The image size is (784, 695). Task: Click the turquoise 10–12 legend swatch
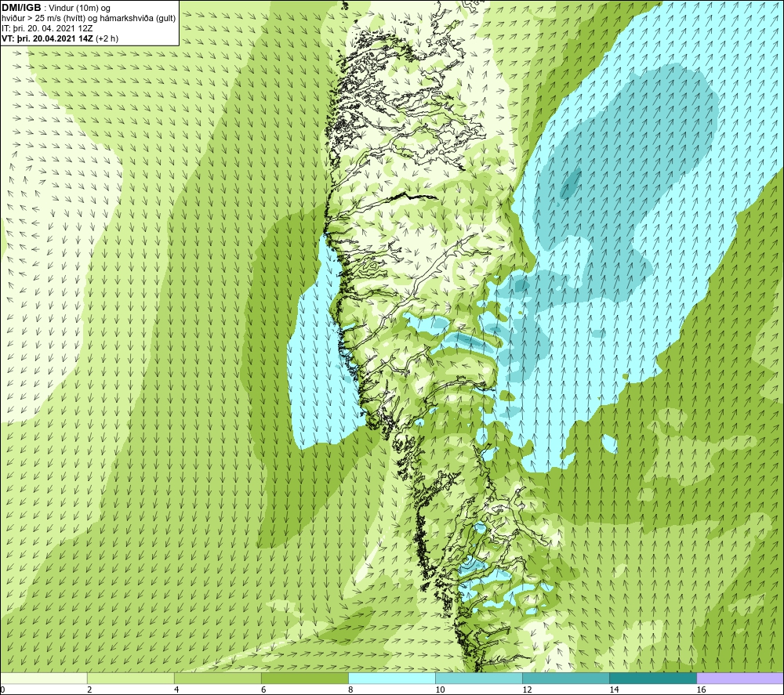(478, 678)
